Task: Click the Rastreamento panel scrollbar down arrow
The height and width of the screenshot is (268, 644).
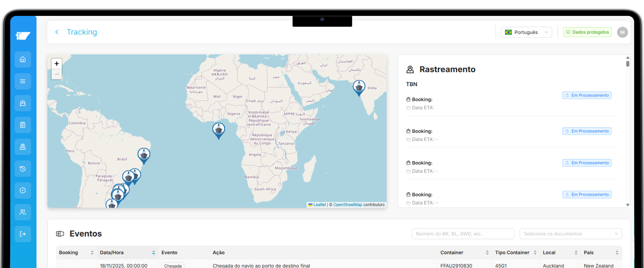Action: (x=628, y=205)
